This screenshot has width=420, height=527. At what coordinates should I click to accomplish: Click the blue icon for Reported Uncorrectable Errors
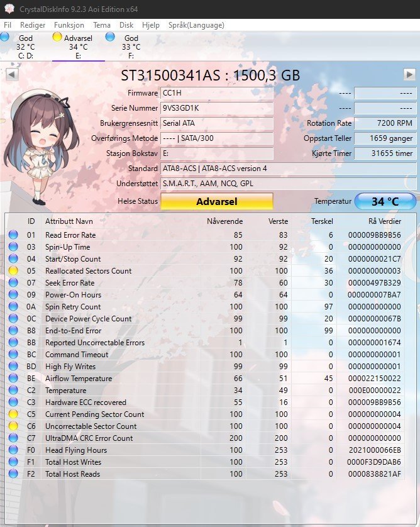(13, 342)
